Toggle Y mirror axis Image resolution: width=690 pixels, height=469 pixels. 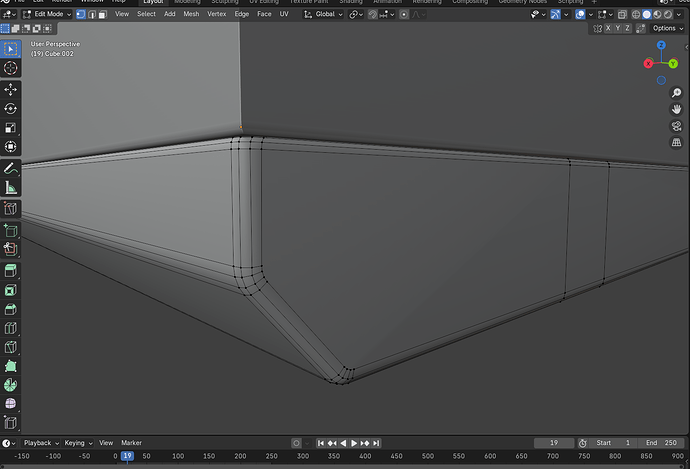tap(617, 28)
